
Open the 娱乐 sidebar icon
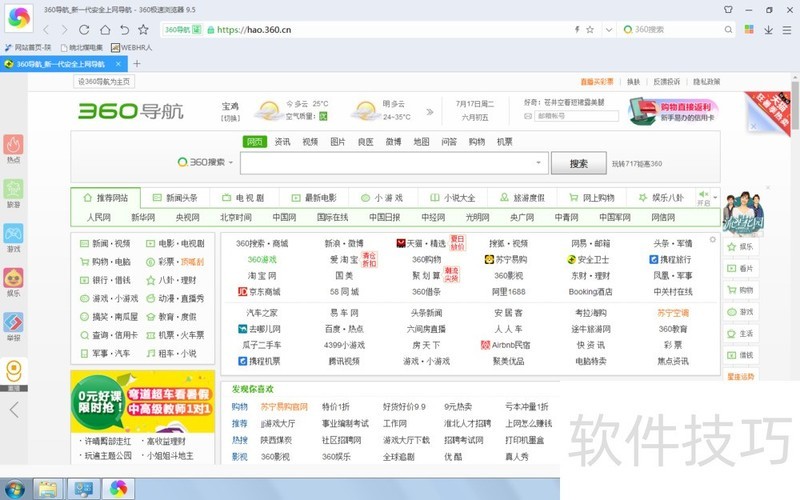13,279
